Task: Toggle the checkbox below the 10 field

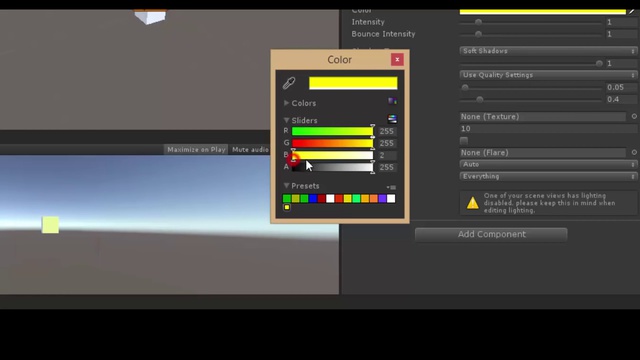Action: [x=464, y=141]
